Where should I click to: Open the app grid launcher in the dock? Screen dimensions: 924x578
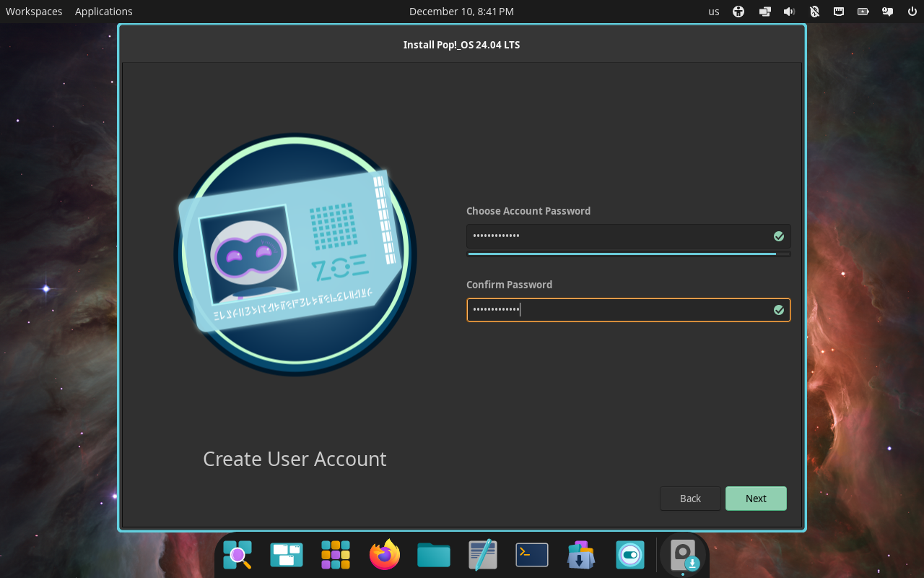(335, 555)
